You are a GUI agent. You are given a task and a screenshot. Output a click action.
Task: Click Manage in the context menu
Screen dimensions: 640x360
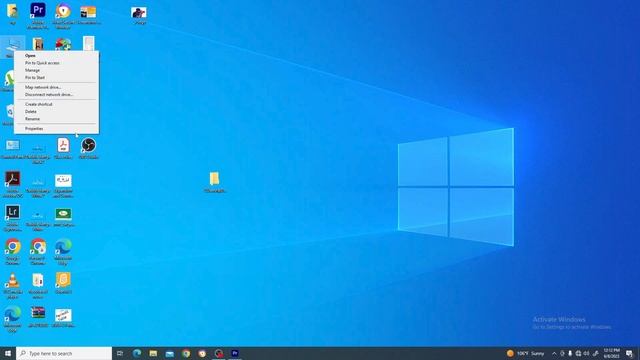32,70
